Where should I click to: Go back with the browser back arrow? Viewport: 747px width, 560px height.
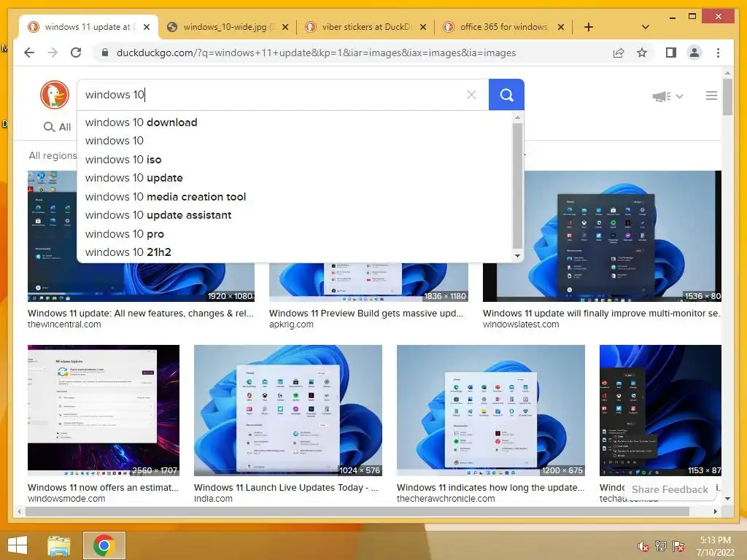(x=29, y=52)
